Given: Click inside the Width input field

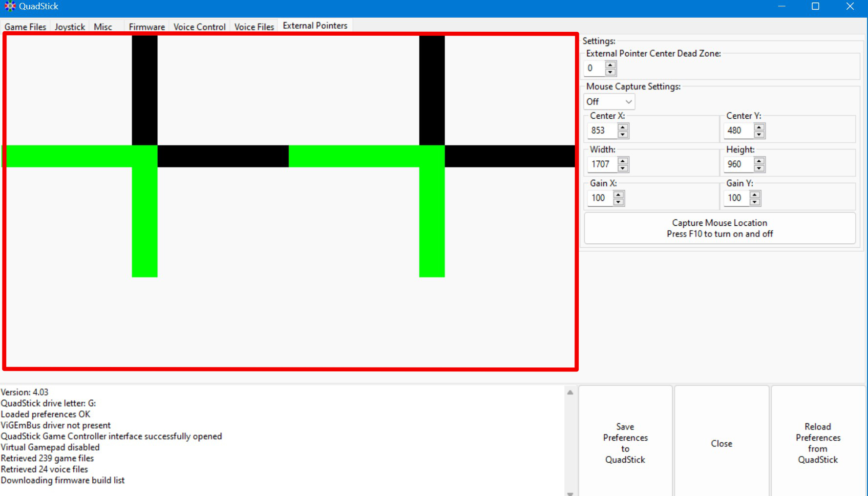Looking at the screenshot, I should pos(602,164).
